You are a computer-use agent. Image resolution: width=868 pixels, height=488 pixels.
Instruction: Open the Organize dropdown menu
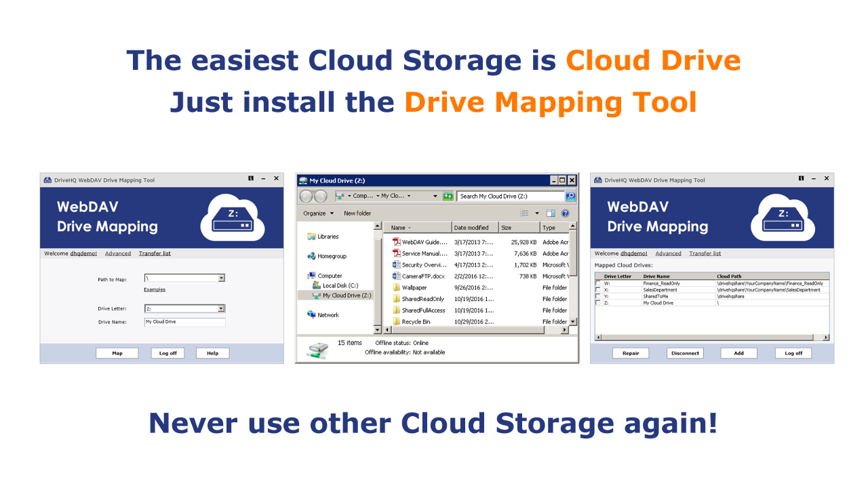click(x=319, y=213)
